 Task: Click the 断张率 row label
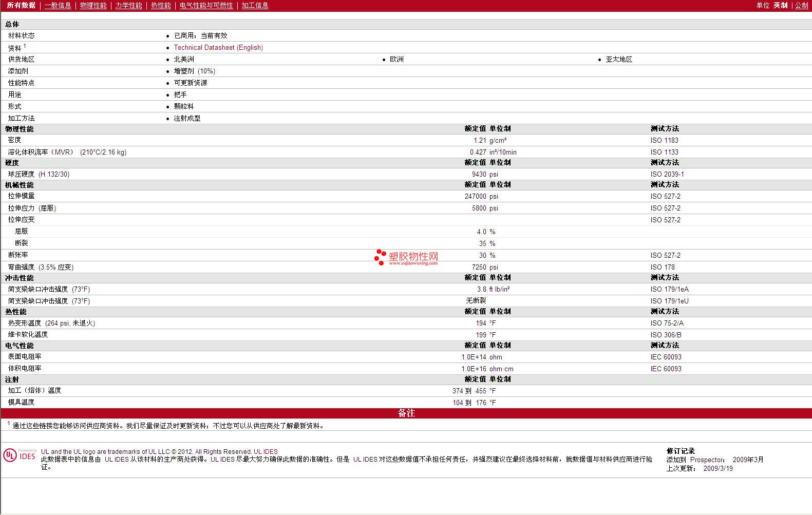[x=18, y=255]
